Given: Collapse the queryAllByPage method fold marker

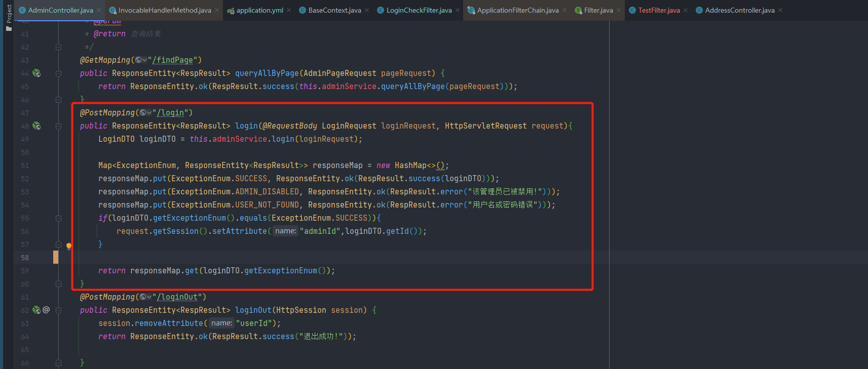Looking at the screenshot, I should (58, 73).
